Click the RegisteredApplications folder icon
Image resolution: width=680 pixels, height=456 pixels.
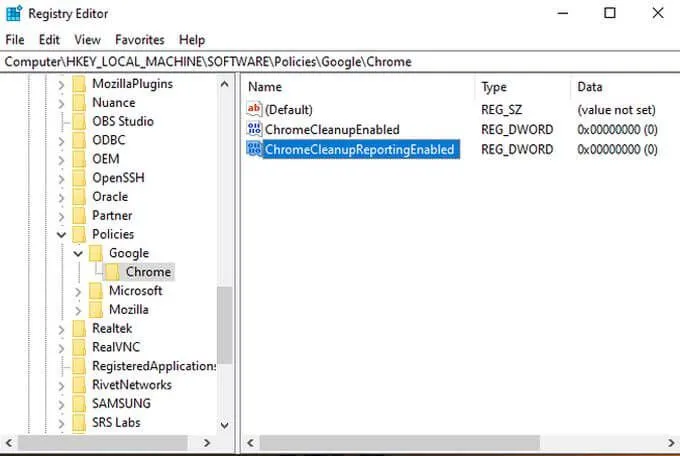click(79, 366)
